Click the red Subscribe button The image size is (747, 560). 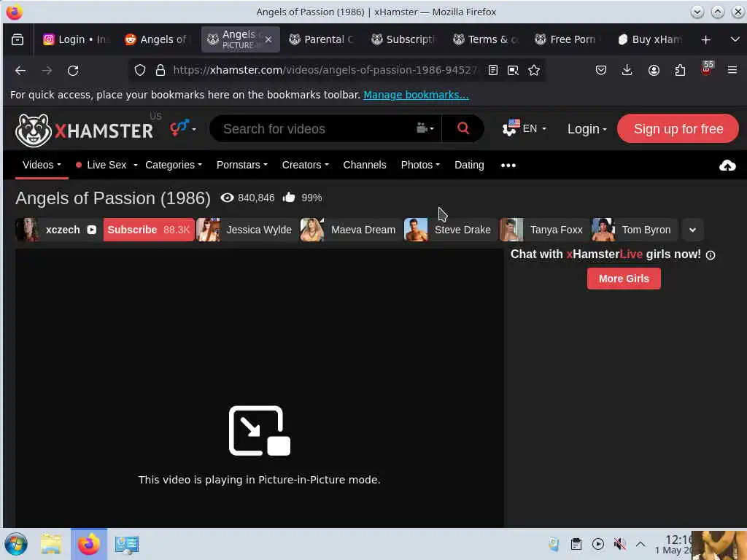tap(149, 230)
